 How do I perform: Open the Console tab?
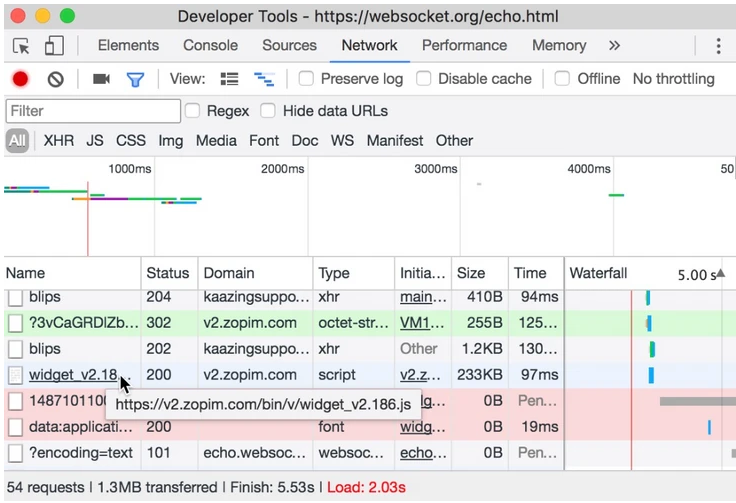coord(210,46)
